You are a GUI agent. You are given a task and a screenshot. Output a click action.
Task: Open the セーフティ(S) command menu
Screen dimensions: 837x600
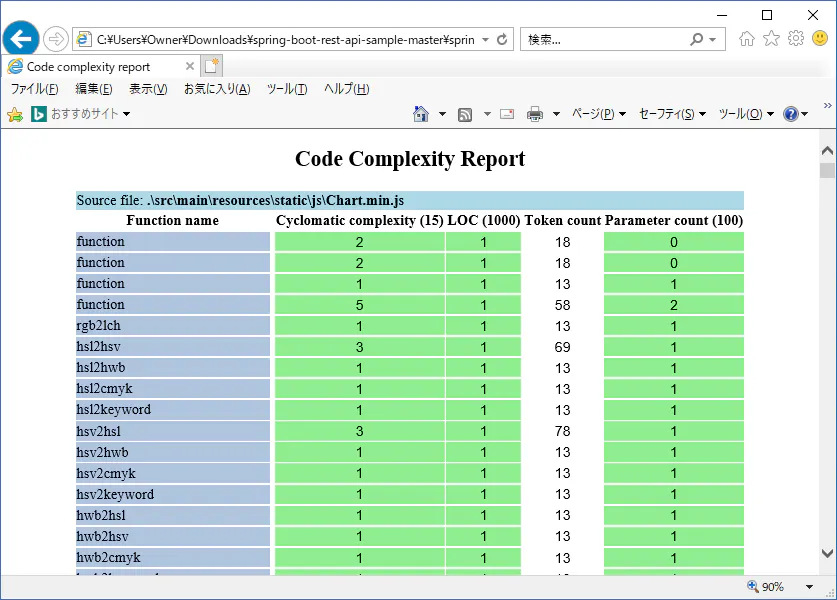(673, 114)
